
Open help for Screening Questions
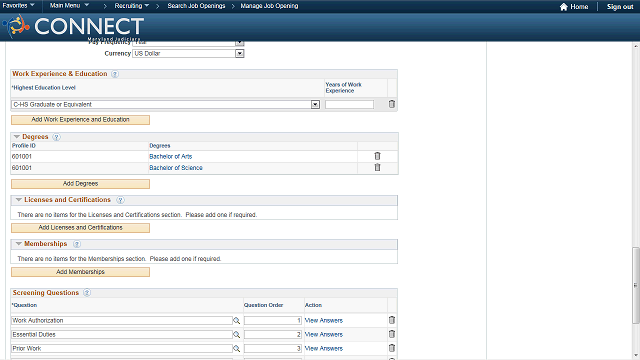click(x=87, y=293)
